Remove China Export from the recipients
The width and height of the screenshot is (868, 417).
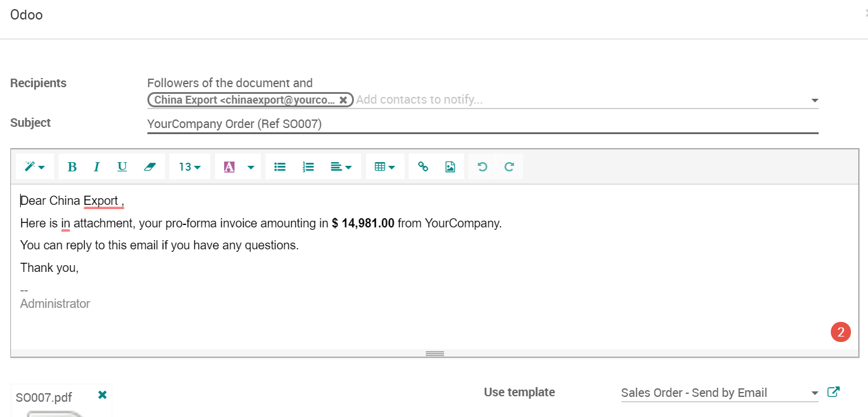344,100
